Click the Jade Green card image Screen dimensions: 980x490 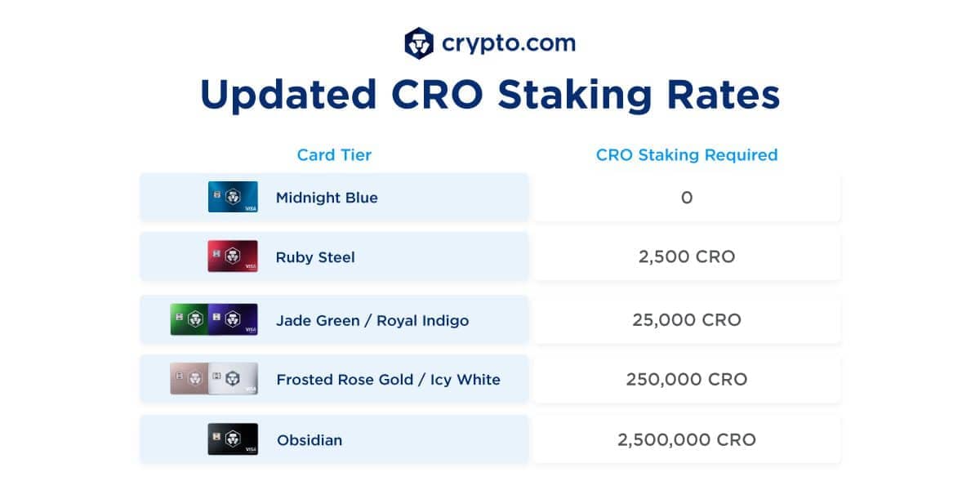(189, 319)
